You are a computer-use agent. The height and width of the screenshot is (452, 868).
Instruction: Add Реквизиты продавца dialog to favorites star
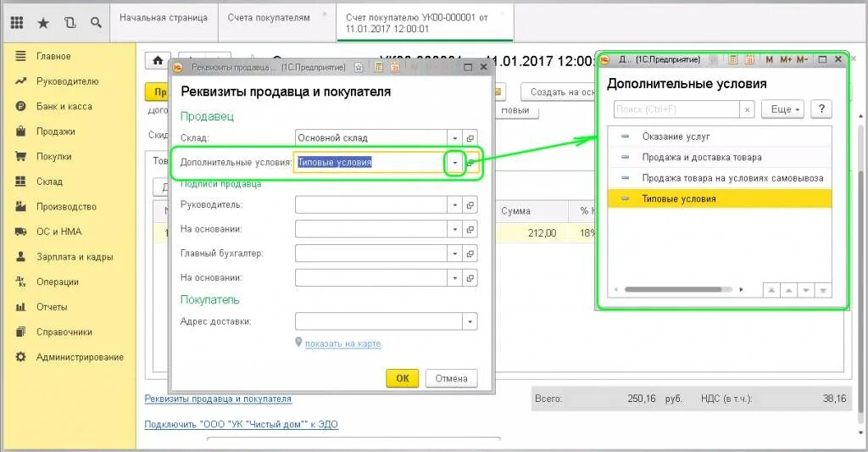coord(359,68)
